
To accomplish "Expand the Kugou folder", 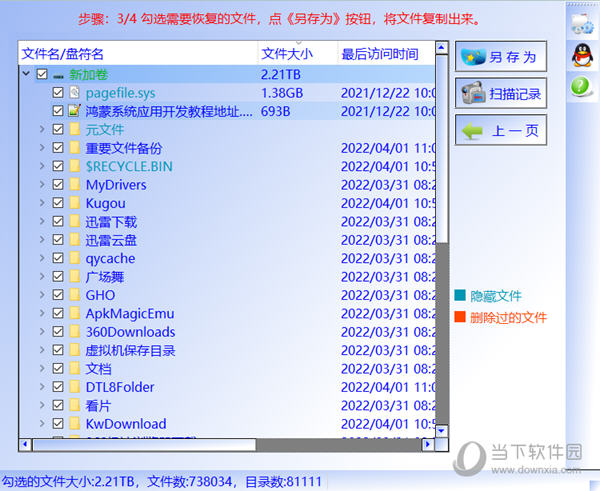I will click(42, 203).
